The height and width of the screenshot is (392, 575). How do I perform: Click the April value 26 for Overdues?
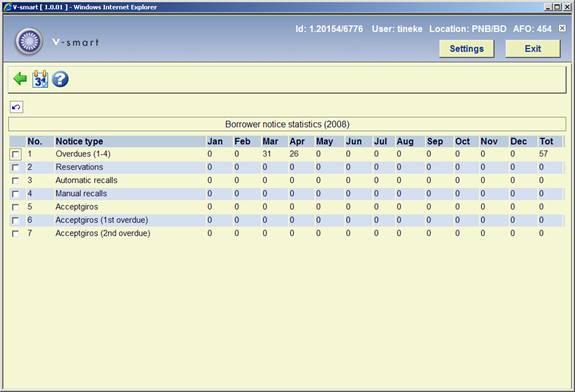pos(294,154)
